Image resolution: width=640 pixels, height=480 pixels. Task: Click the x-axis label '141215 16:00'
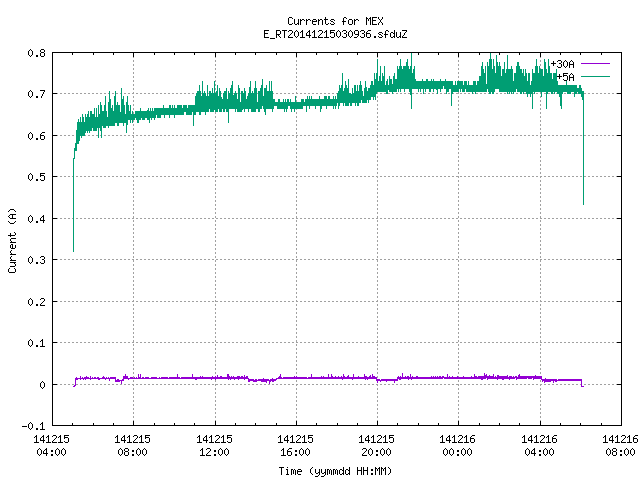click(296, 446)
